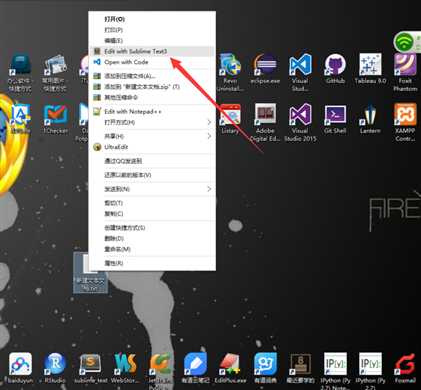The image size is (421, 390).
Task: Select Open with Code menu entry
Action: 152,62
